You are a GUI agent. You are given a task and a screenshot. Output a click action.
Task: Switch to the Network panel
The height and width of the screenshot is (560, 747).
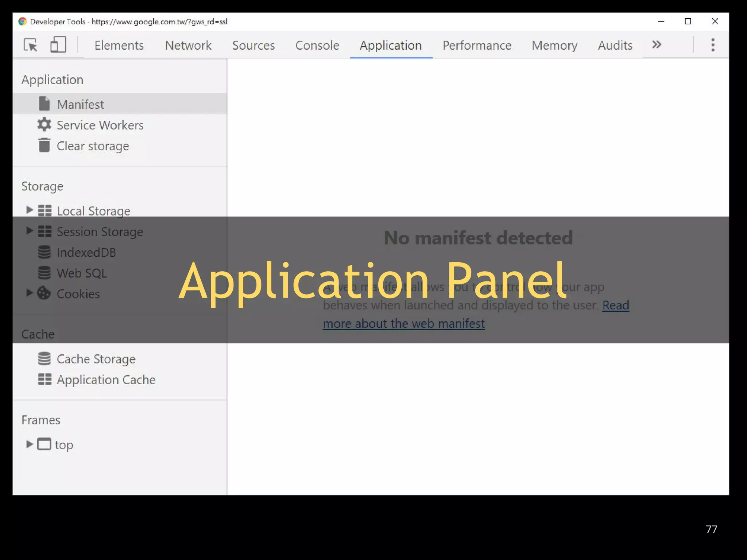[188, 45]
